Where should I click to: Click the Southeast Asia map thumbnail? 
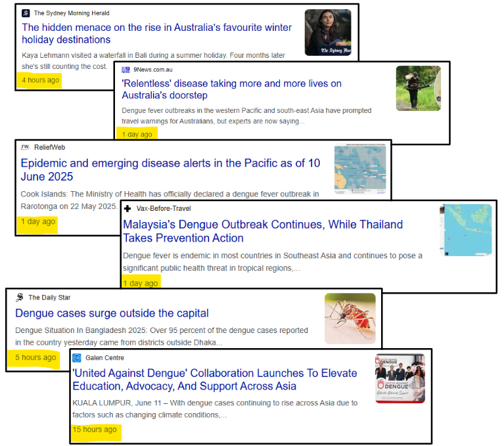pos(467,229)
